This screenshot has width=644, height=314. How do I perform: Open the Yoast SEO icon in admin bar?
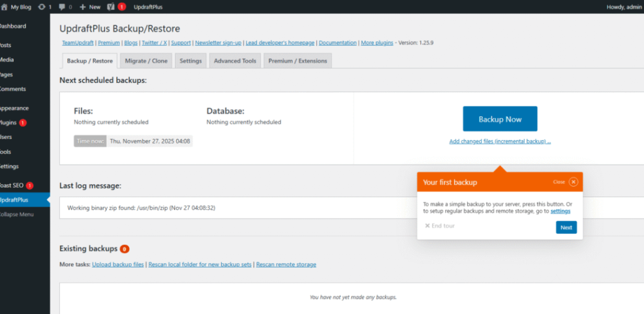pos(110,7)
